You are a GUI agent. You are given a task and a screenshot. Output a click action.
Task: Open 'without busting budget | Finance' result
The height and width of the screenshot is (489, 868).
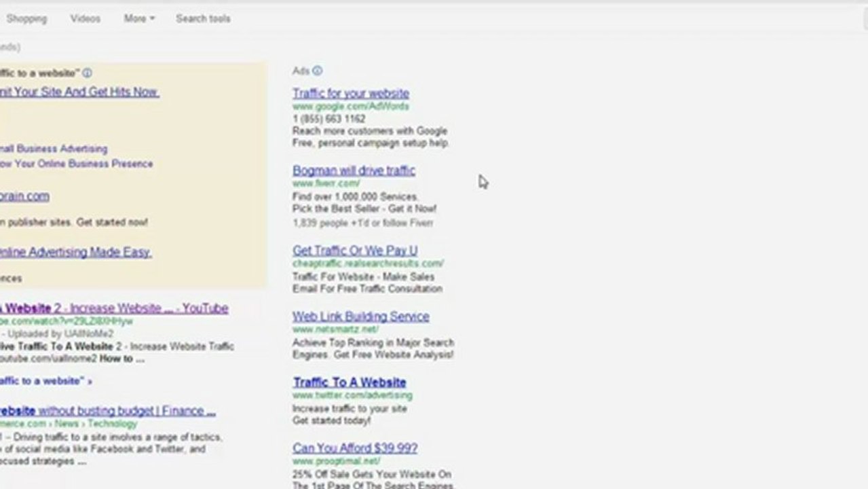[x=108, y=411]
